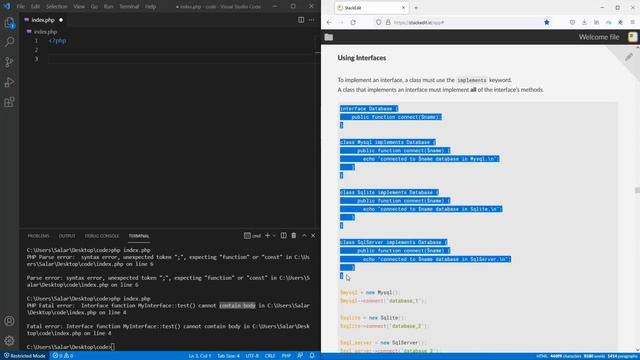This screenshot has width=640, height=360.
Task: Open the Accounts menu in activity bar
Action: pos(9,321)
